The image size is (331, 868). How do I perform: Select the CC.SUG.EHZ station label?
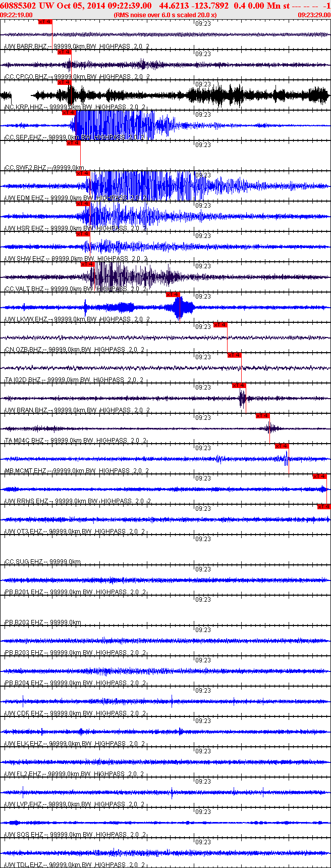pyautogui.click(x=42, y=562)
